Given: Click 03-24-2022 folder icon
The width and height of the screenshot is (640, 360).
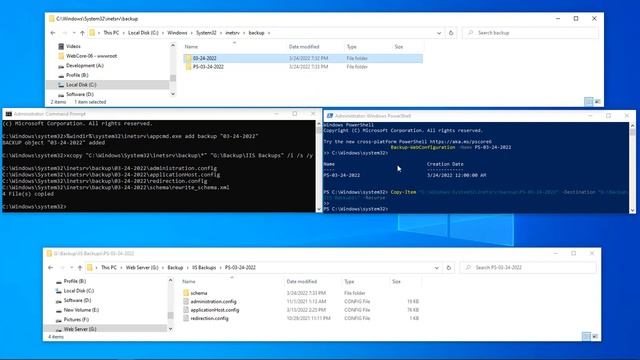Looking at the screenshot, I should [188, 58].
